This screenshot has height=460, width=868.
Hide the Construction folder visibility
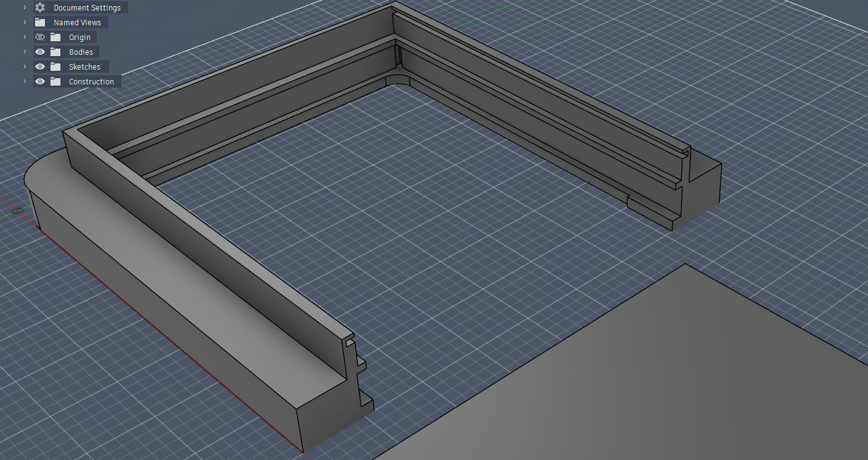click(x=40, y=81)
